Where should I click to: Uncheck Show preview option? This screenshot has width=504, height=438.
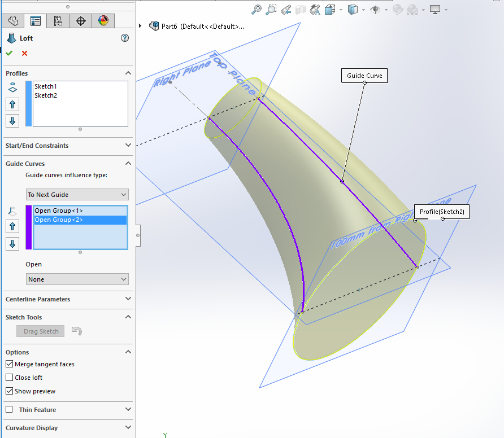tap(8, 391)
